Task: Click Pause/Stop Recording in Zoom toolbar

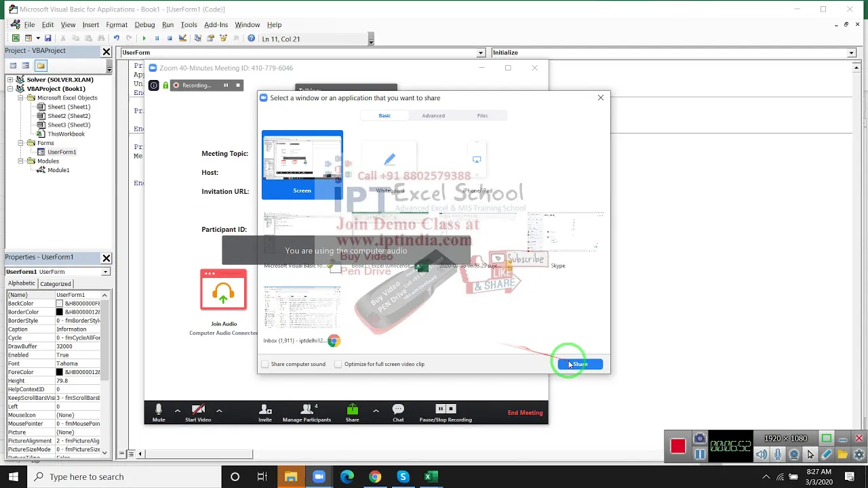Action: pyautogui.click(x=446, y=413)
